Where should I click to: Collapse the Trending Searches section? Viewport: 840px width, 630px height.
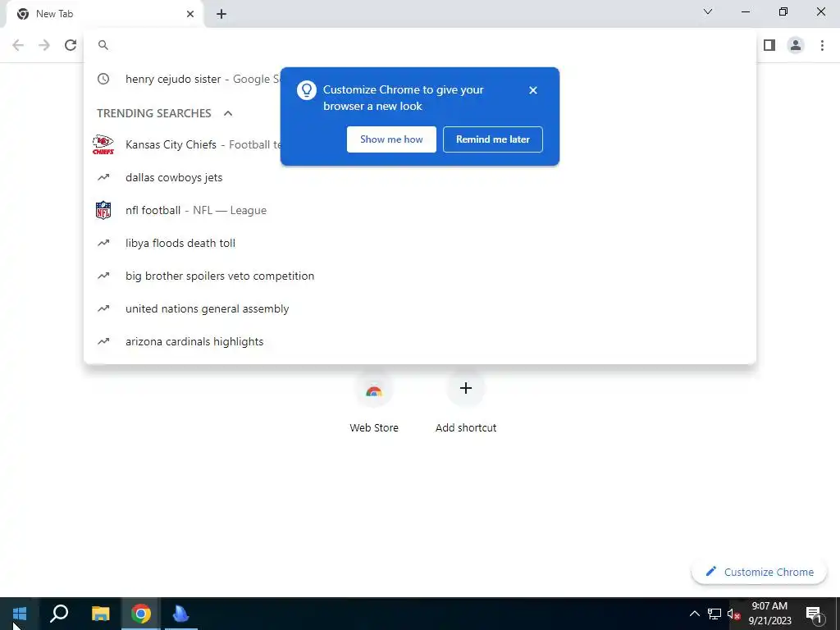tap(228, 113)
